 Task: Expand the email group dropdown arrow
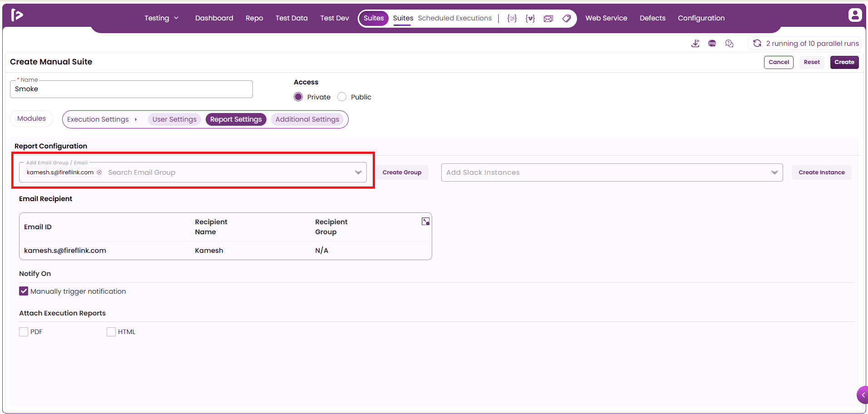point(358,172)
